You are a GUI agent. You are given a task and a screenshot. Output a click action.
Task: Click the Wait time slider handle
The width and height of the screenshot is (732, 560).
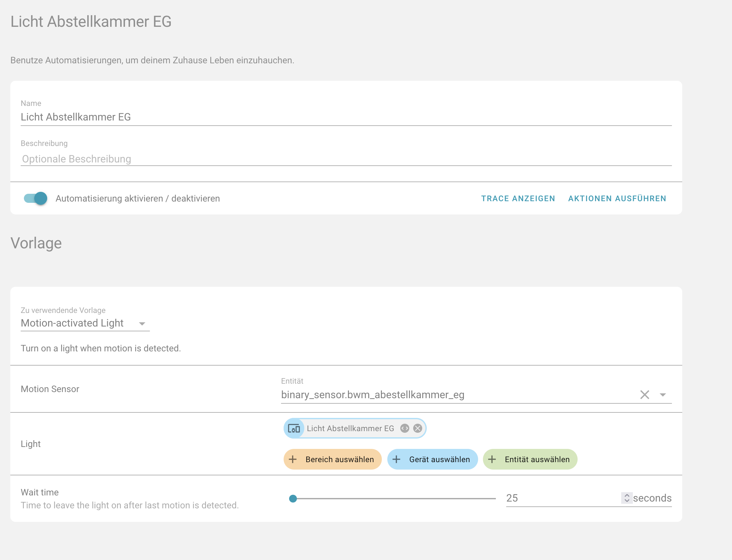pos(293,498)
